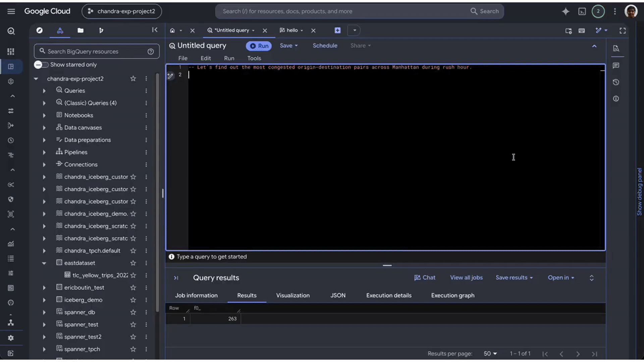Viewport: 644px width, 362px height.
Task: Open the notifications badge showing 2
Action: click(x=598, y=11)
